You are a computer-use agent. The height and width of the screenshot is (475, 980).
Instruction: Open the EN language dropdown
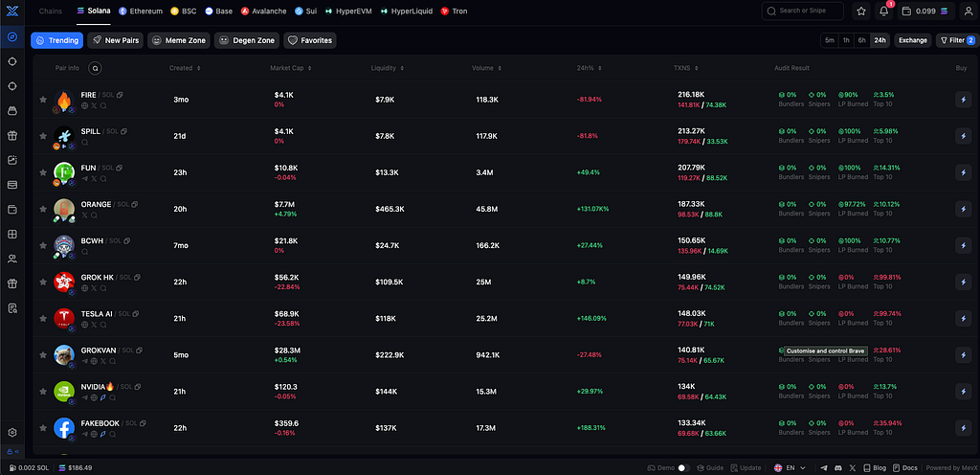click(x=791, y=467)
